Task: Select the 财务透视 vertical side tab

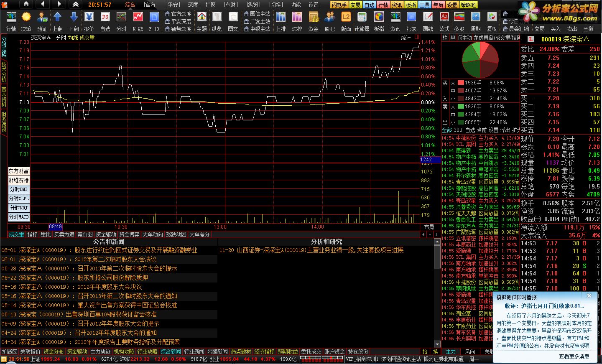Action: tap(4, 122)
